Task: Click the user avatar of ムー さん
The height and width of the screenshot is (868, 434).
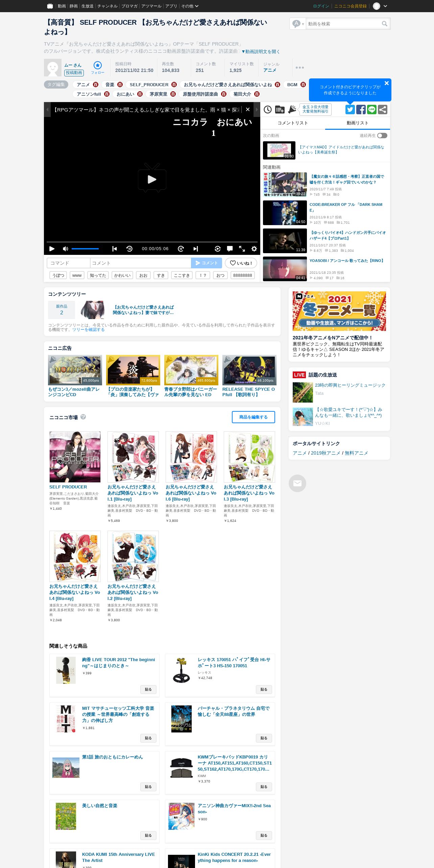Action: [x=53, y=68]
